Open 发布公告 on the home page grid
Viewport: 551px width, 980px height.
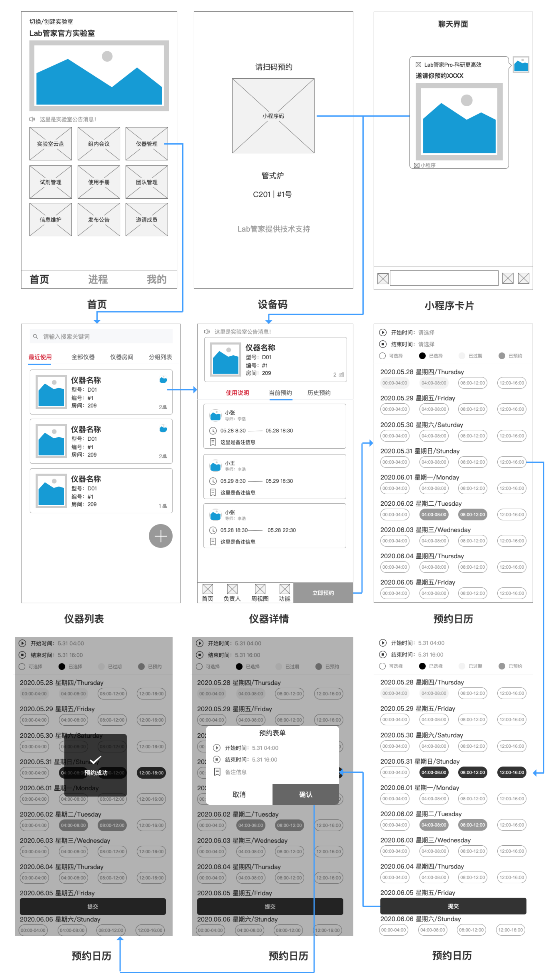[x=99, y=219]
